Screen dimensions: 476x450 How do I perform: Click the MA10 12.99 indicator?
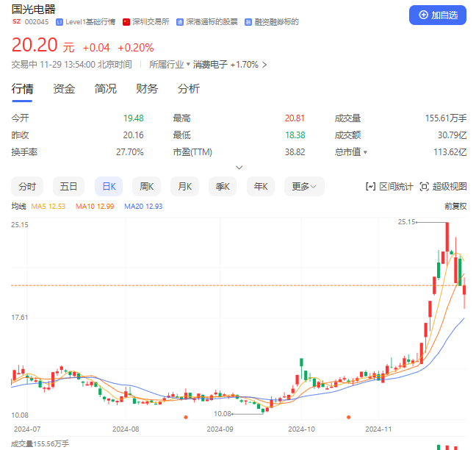(95, 207)
